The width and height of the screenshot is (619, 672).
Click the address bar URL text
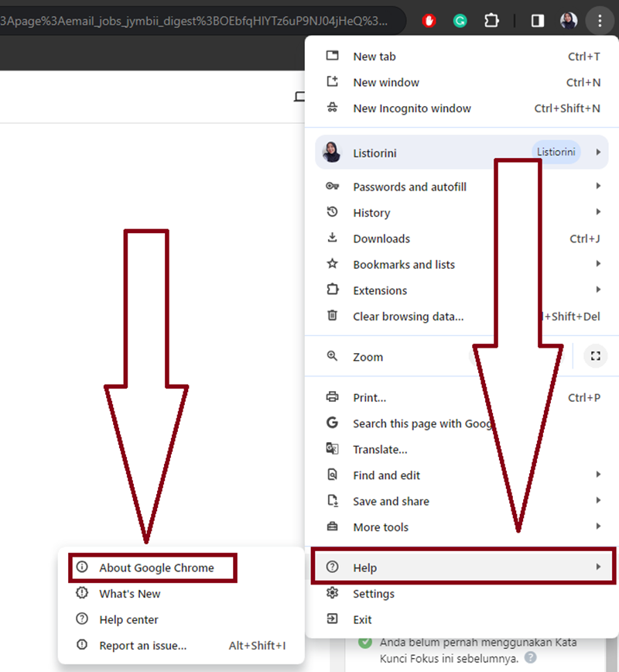(x=193, y=21)
